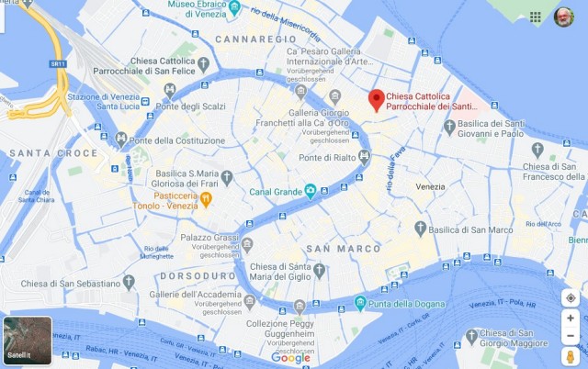Viewport: 588px width, 369px height.
Task: Select the Chiesa di San Sebastiano marker
Action: click(129, 283)
